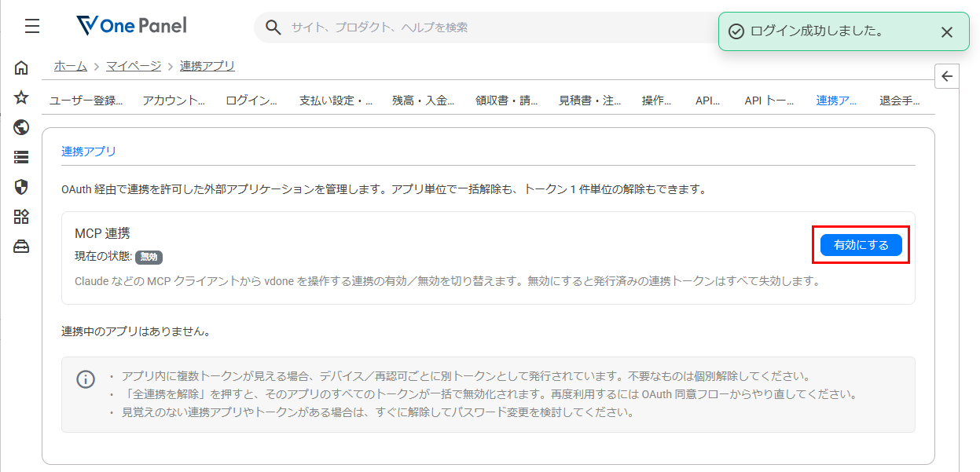
Task: Switch to the アカウント tab
Action: pyautogui.click(x=174, y=101)
